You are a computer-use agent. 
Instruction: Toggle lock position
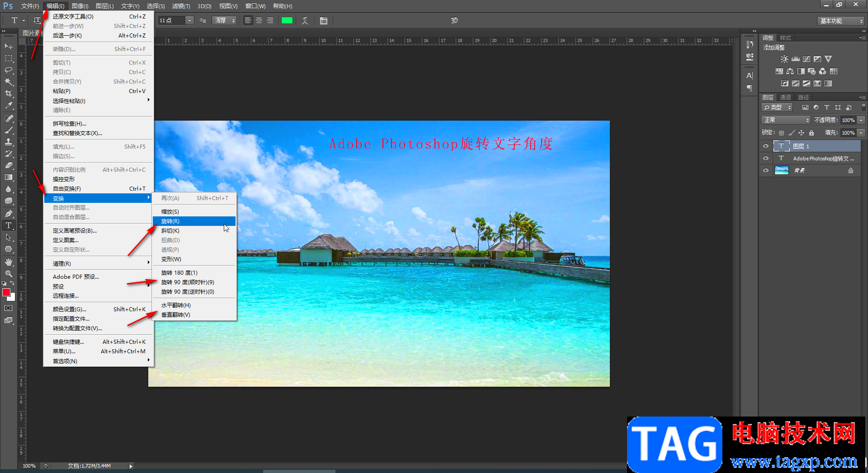coord(801,133)
